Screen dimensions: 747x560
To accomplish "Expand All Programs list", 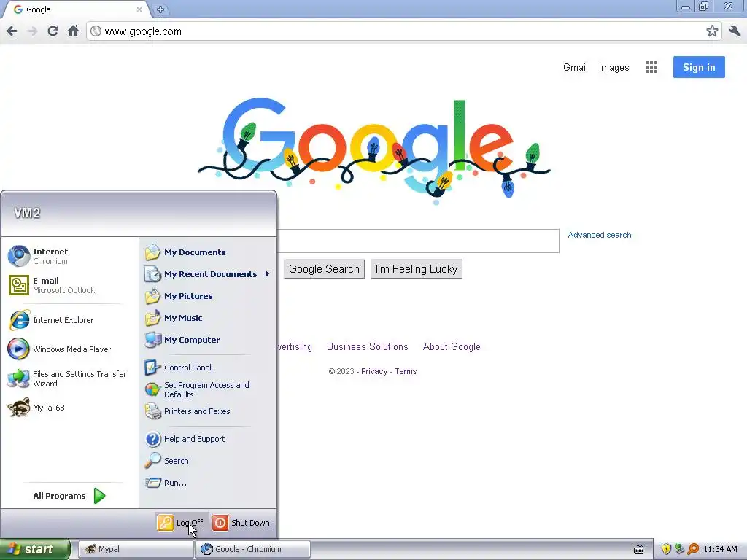I will pyautogui.click(x=69, y=496).
